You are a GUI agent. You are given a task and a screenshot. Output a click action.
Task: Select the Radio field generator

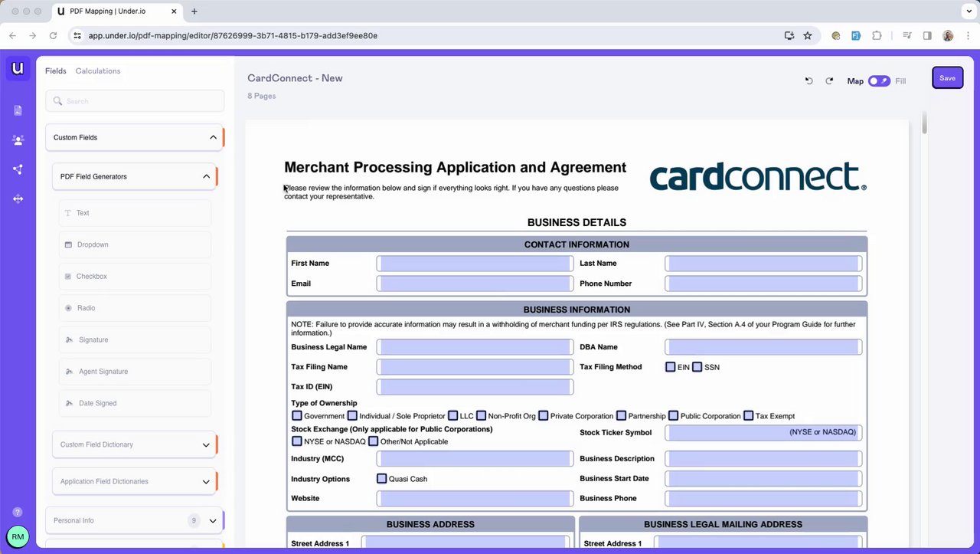[135, 308]
